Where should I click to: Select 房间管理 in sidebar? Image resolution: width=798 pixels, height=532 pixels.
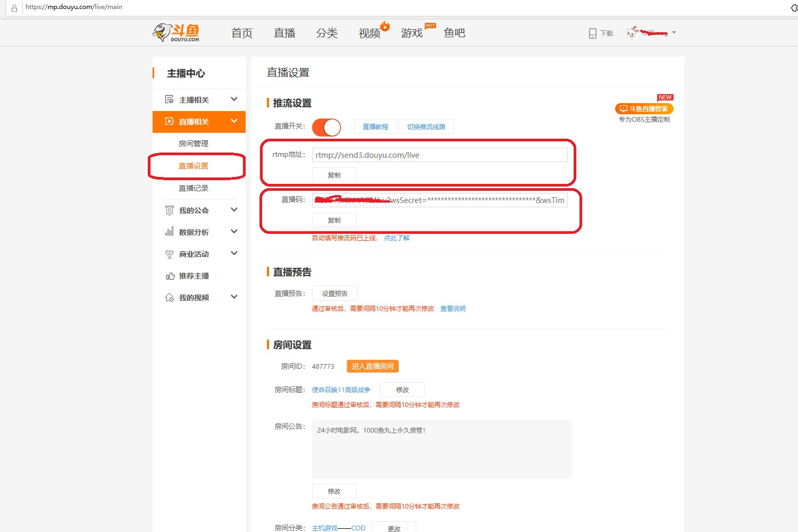coord(194,143)
